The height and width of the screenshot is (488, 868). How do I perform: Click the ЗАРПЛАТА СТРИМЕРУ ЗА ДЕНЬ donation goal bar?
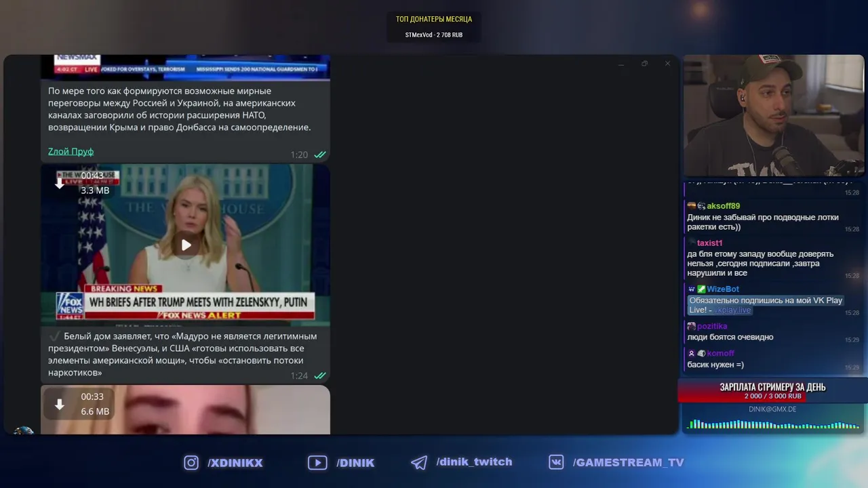click(x=772, y=390)
